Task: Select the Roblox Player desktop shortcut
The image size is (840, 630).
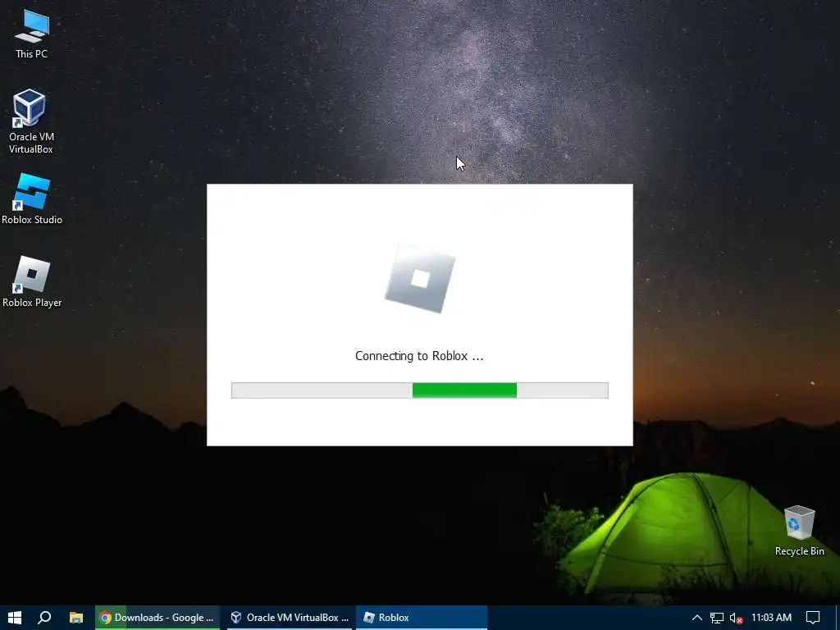Action: pos(32,282)
